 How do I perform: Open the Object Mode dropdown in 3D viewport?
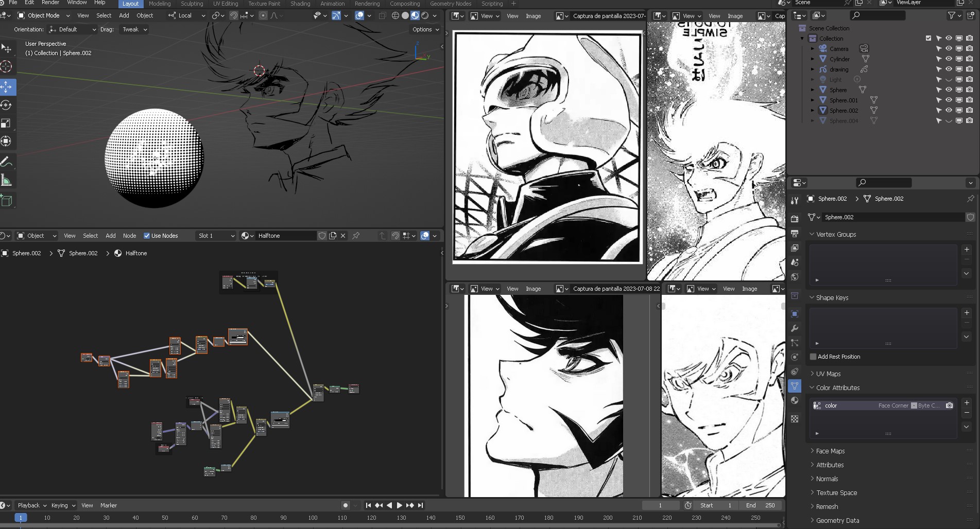pyautogui.click(x=44, y=15)
